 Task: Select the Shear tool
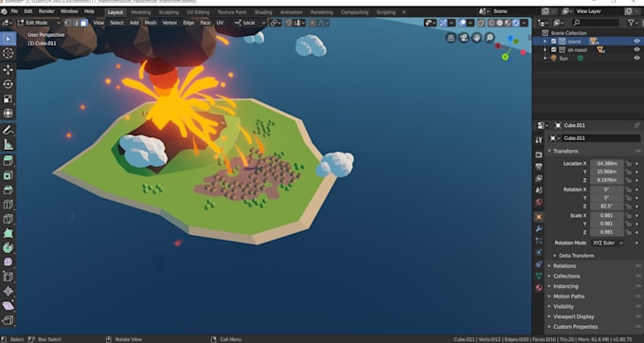(x=8, y=306)
